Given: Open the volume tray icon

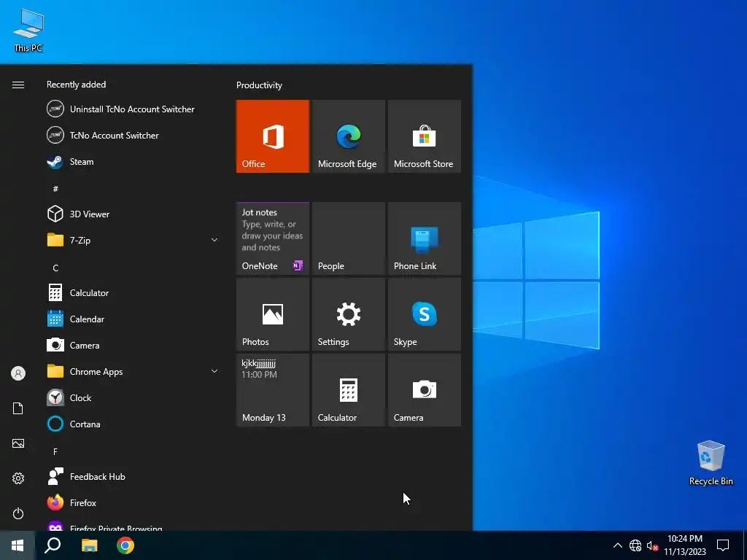Looking at the screenshot, I should click(652, 545).
